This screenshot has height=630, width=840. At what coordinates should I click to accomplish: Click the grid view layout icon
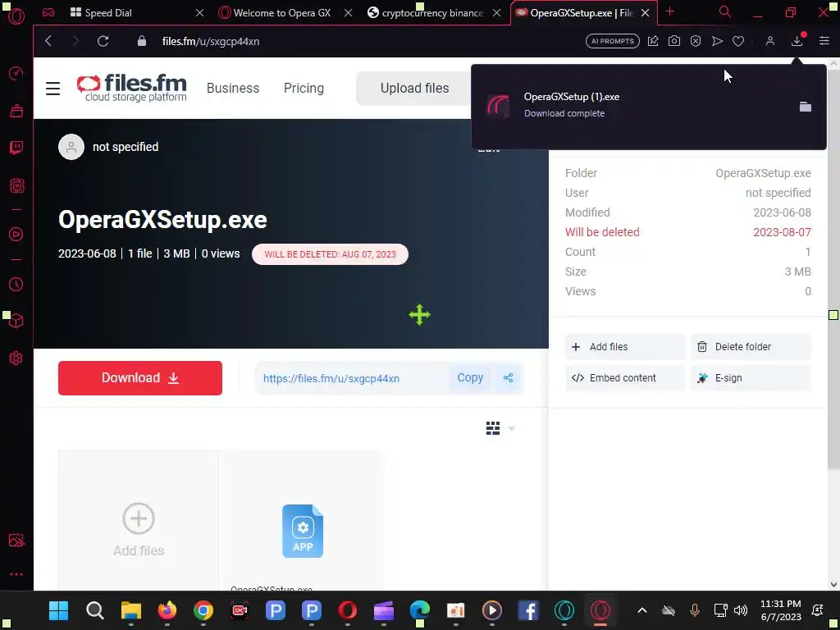click(x=493, y=428)
